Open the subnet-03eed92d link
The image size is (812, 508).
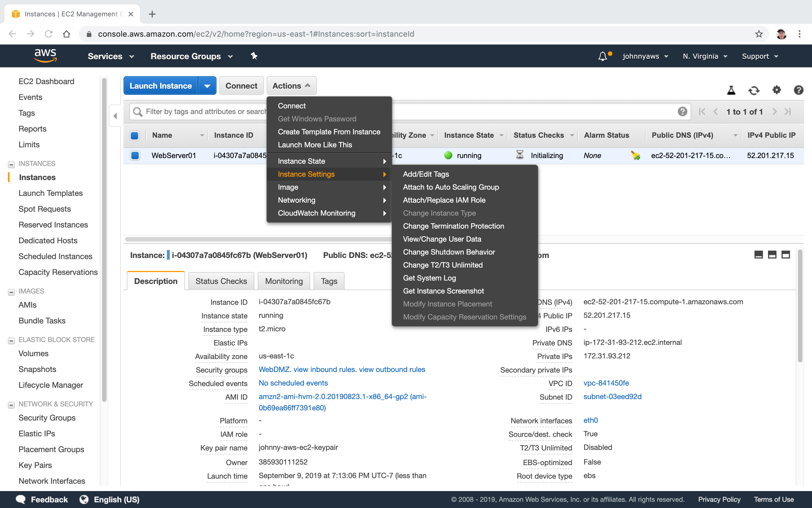612,396
